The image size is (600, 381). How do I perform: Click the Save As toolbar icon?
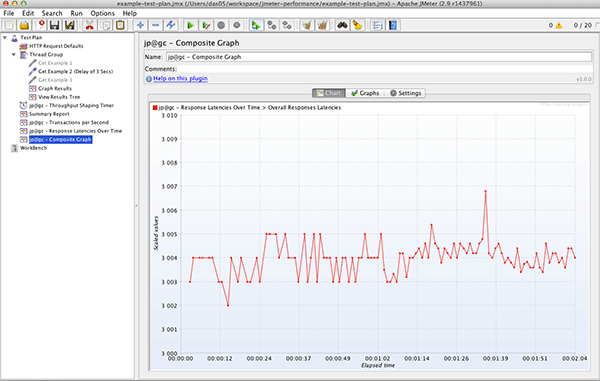tap(69, 25)
